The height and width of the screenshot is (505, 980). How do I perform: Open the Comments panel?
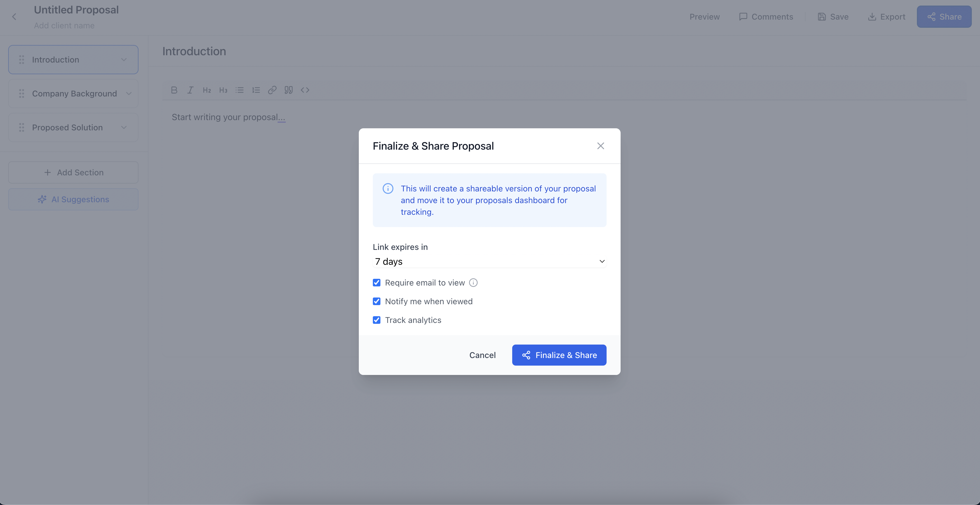coord(766,17)
